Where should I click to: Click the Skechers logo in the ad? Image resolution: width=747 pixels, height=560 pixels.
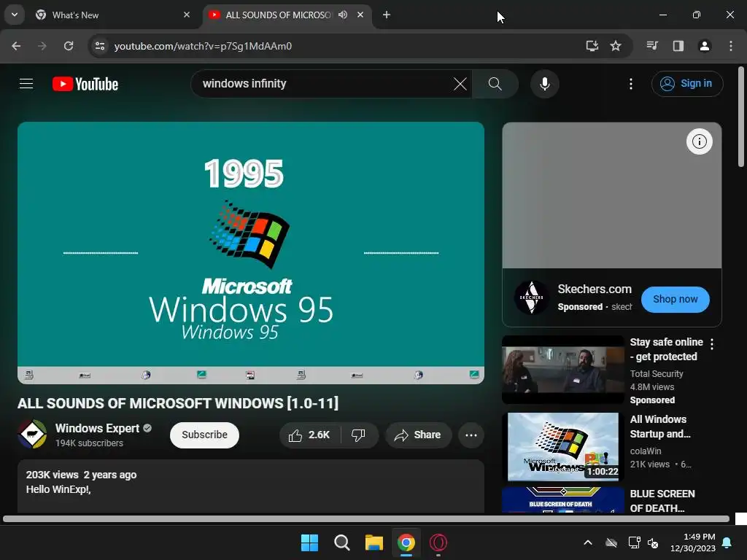tap(532, 297)
